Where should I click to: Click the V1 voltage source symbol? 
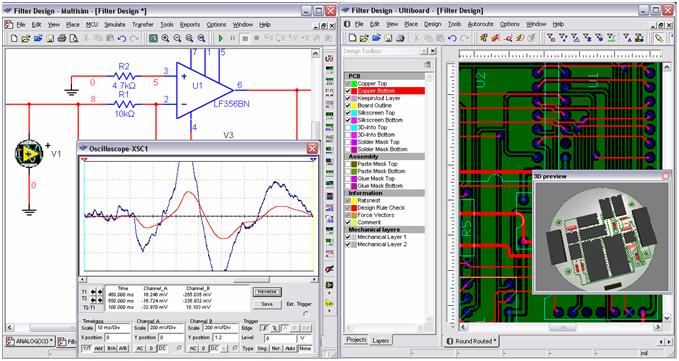click(29, 154)
